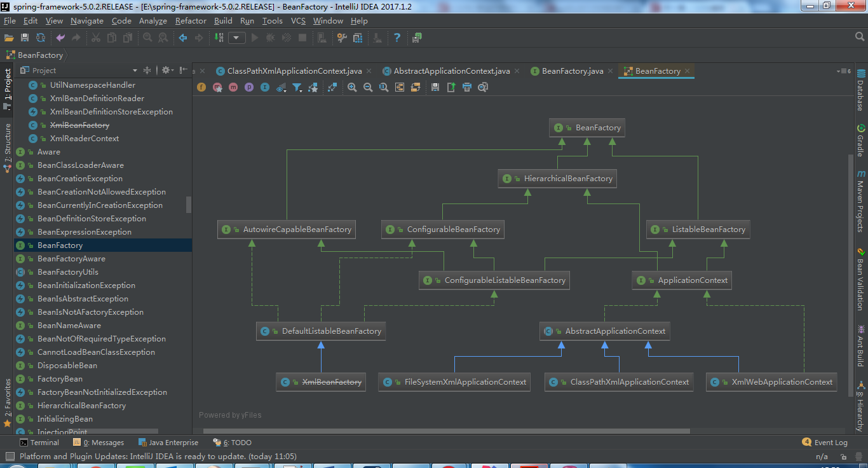Select the HierarchicalBeanFactory diagram node
The width and height of the screenshot is (868, 468).
click(x=557, y=179)
